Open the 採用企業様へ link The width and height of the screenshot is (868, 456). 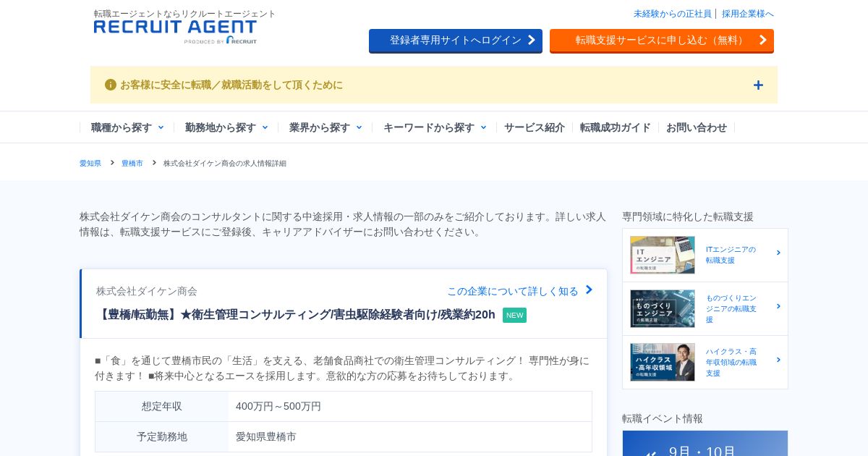point(748,14)
